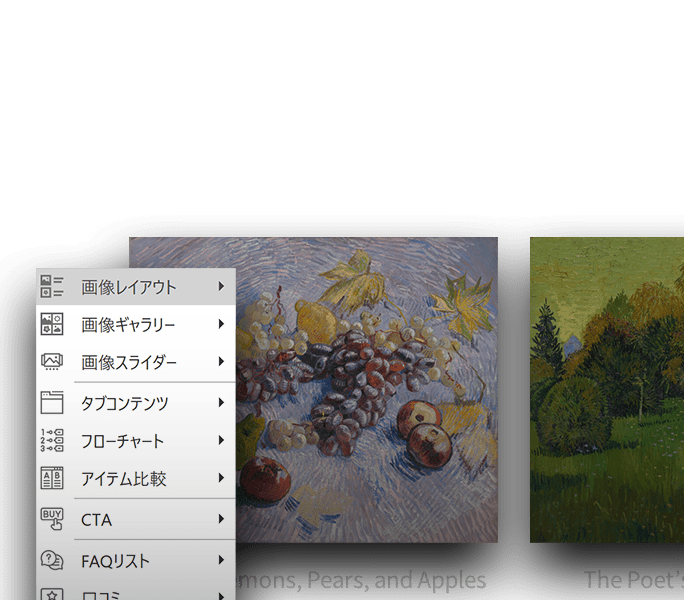Expand the フローチャート submenu arrow
Screen dimensions: 684x600
(x=222, y=440)
